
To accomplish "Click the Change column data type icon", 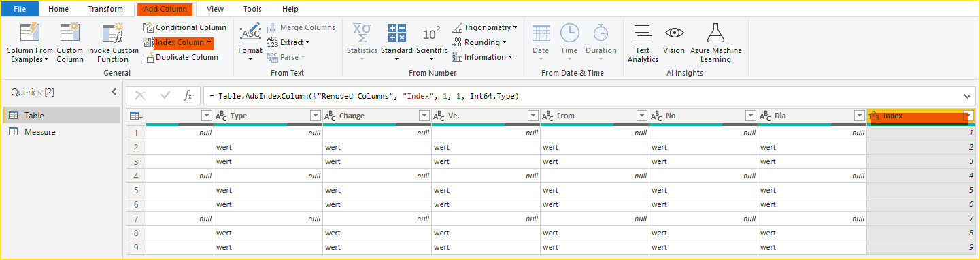I will click(330, 116).
